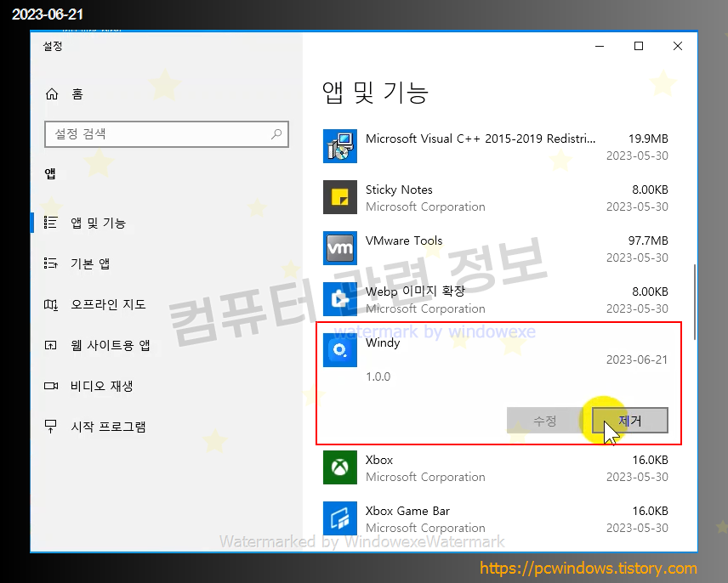
Task: Click the 기본 앱 icon in sidebar
Action: (x=51, y=263)
